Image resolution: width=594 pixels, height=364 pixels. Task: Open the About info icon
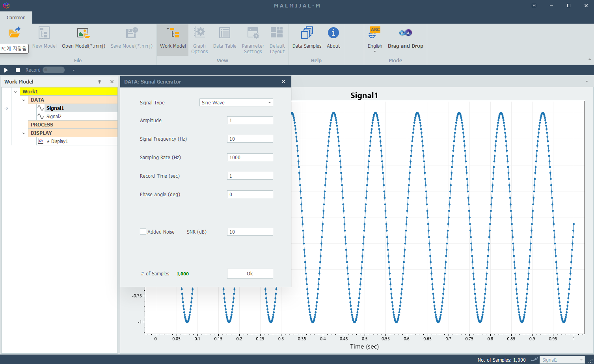pyautogui.click(x=333, y=33)
